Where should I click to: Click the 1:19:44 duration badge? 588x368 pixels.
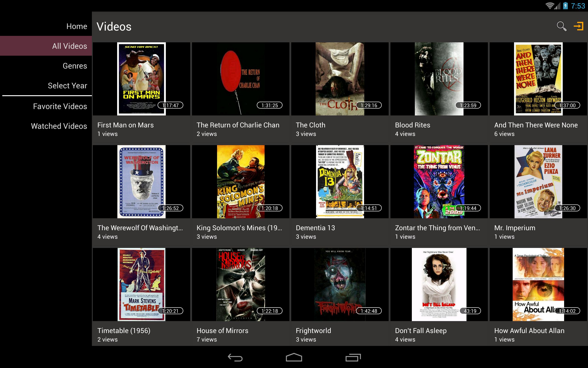(468, 208)
